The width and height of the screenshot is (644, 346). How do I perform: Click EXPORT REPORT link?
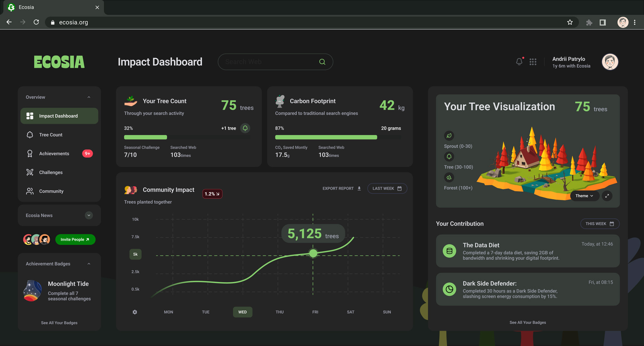(x=342, y=189)
